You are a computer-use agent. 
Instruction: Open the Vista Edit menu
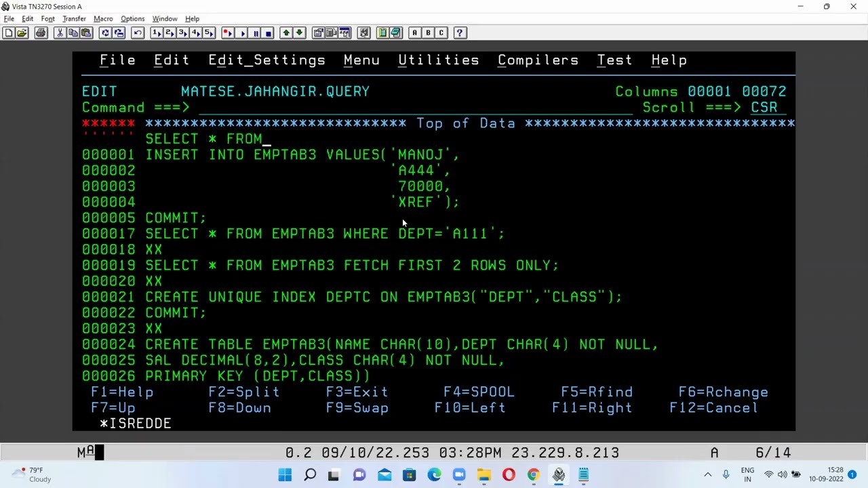[x=27, y=18]
